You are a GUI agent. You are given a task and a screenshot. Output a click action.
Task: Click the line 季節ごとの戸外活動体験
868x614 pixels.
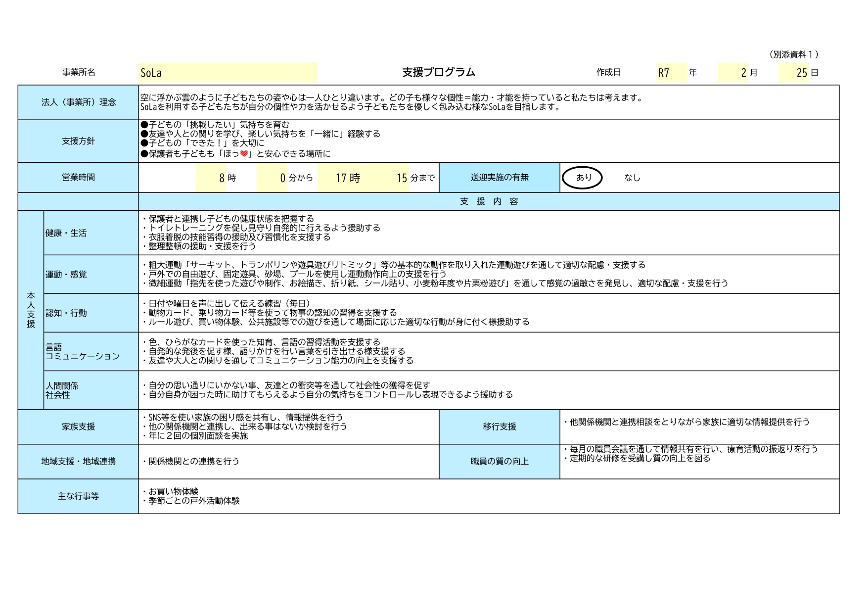click(190, 501)
